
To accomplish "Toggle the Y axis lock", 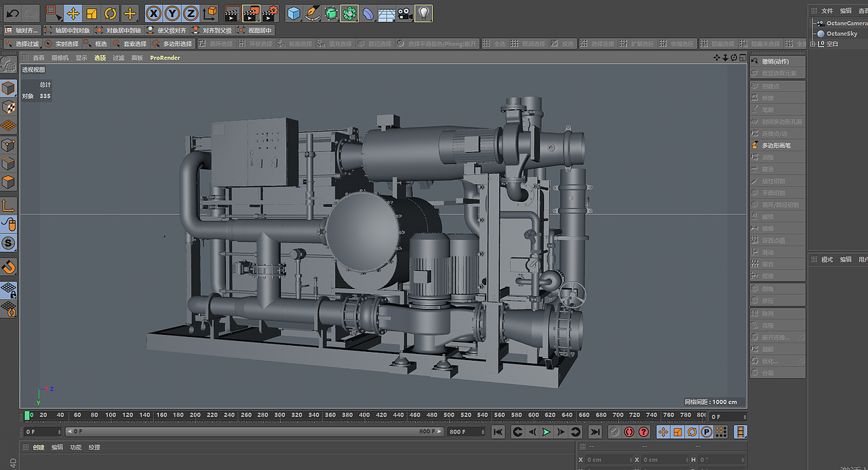I will point(172,13).
